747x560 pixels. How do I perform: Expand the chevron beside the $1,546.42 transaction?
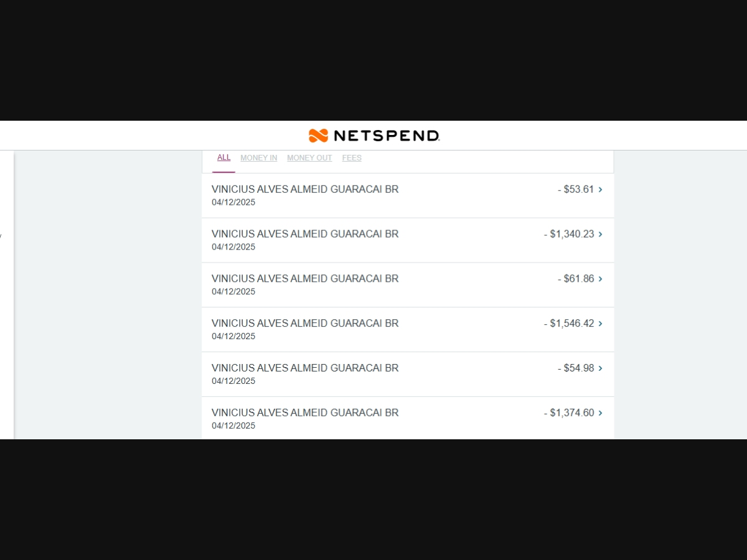click(x=600, y=324)
